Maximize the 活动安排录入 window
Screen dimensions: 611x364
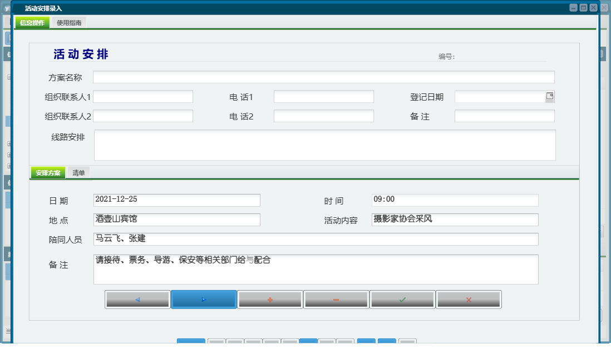point(583,7)
